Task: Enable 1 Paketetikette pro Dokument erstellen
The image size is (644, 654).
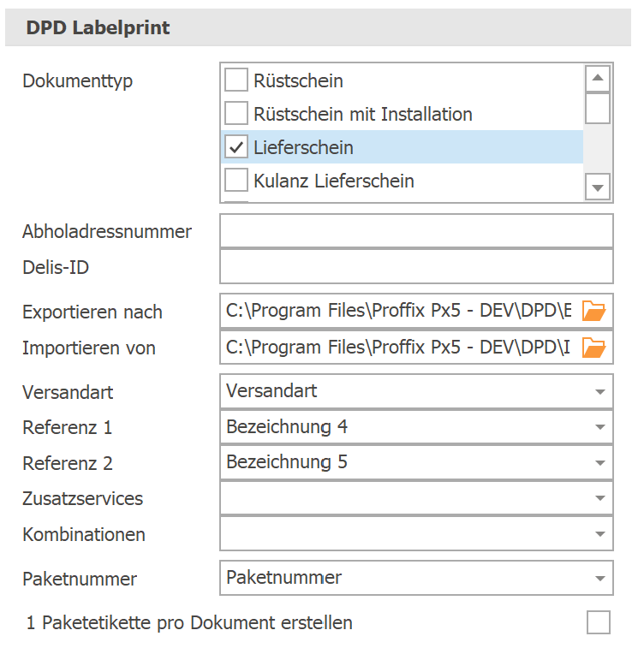Action: pos(599,622)
